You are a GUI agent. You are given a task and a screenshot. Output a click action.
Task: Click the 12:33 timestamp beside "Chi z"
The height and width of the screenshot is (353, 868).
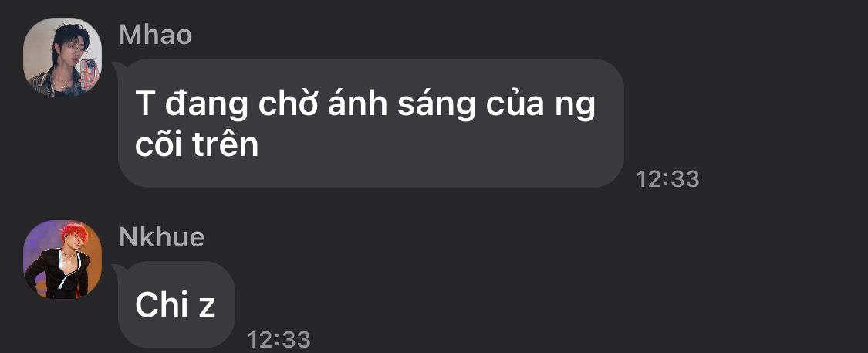coord(279,339)
